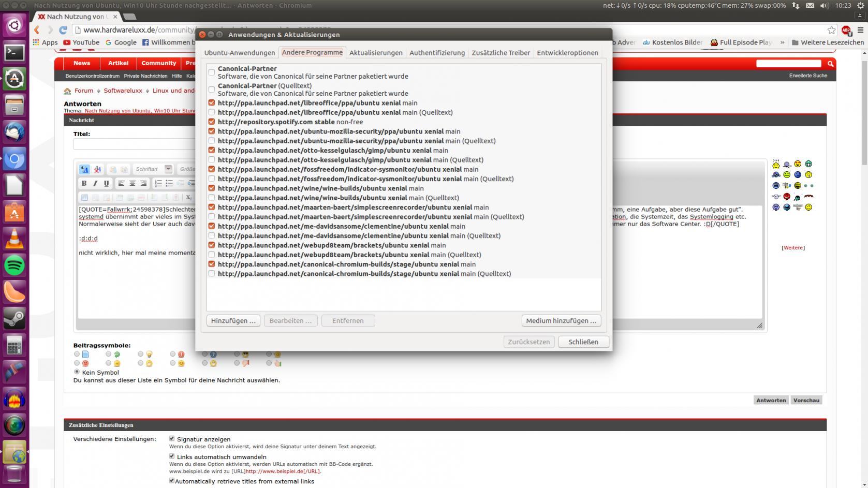Bookmark this page with the star icon
The width and height of the screenshot is (868, 488).
point(831,30)
